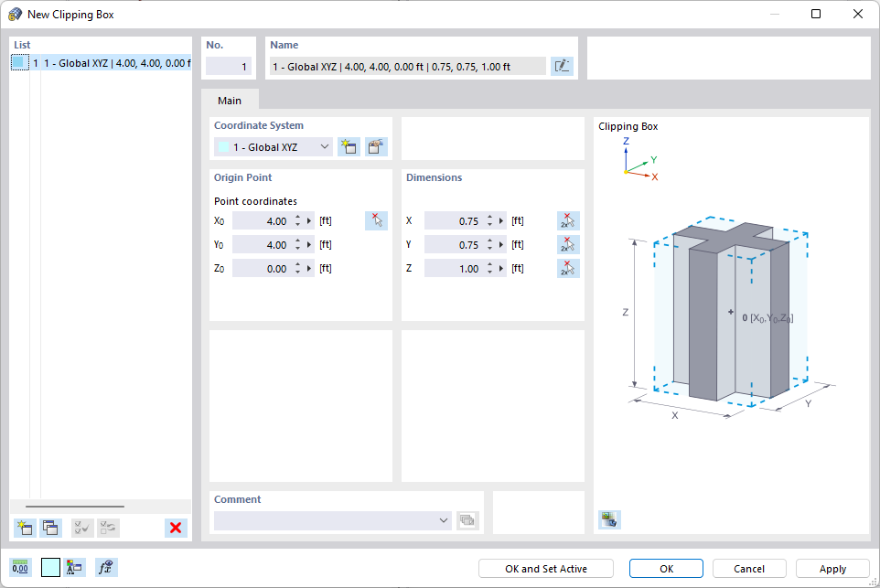
Task: Click the New Clipping Box title bar app icon
Action: click(x=16, y=14)
